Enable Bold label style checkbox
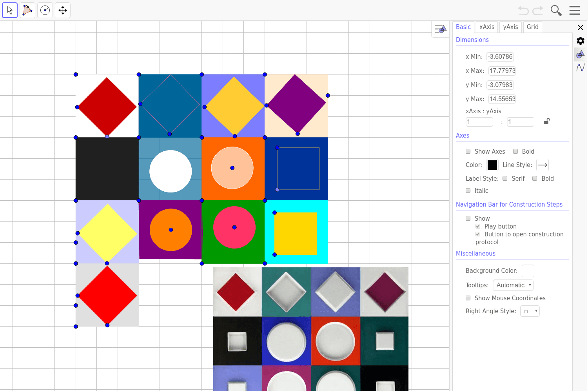 click(x=535, y=178)
